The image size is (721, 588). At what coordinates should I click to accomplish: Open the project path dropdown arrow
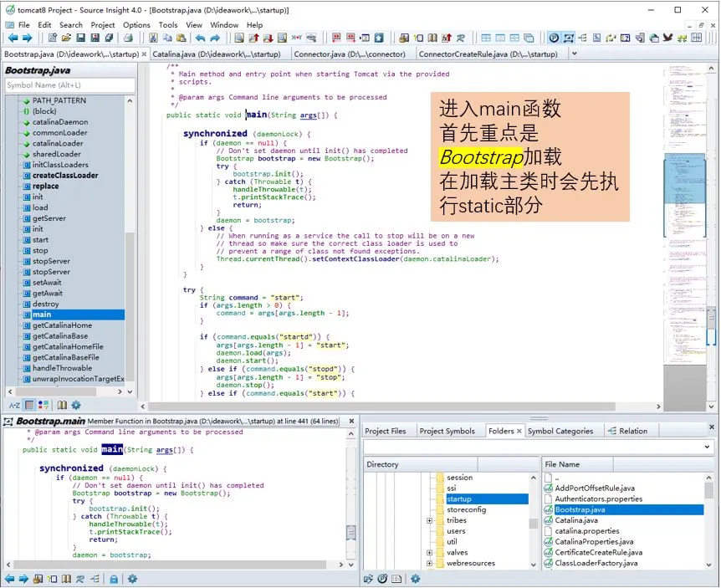click(x=707, y=447)
